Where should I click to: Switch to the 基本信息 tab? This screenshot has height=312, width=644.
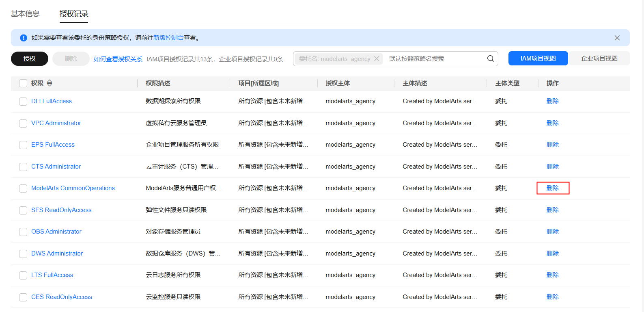click(x=25, y=14)
